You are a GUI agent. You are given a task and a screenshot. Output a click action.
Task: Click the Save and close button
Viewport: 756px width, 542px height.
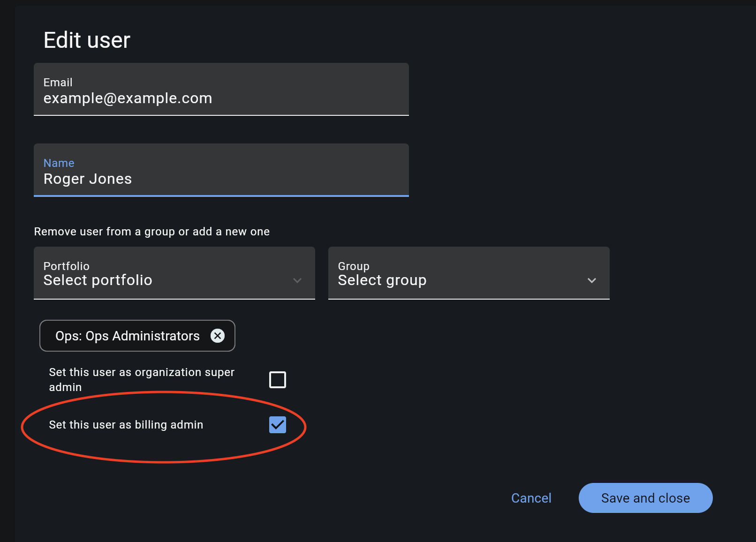click(645, 498)
